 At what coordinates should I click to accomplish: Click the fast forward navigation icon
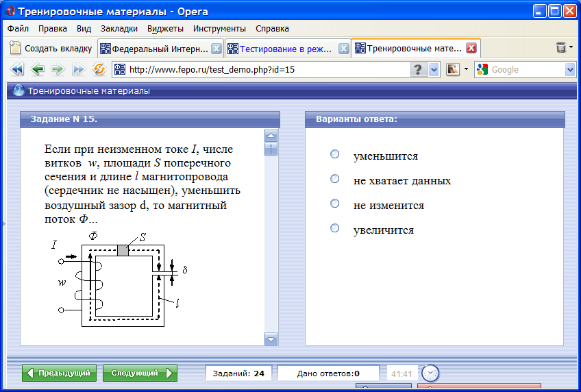(78, 69)
